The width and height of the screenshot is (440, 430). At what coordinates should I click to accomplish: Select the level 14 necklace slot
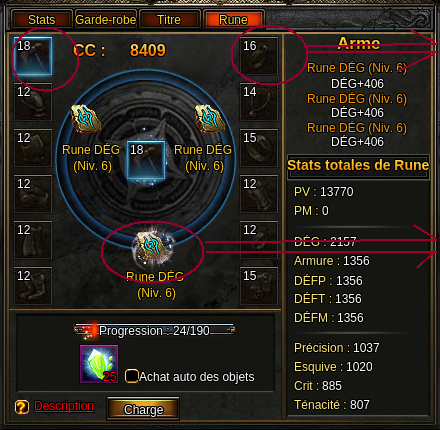coord(259,102)
